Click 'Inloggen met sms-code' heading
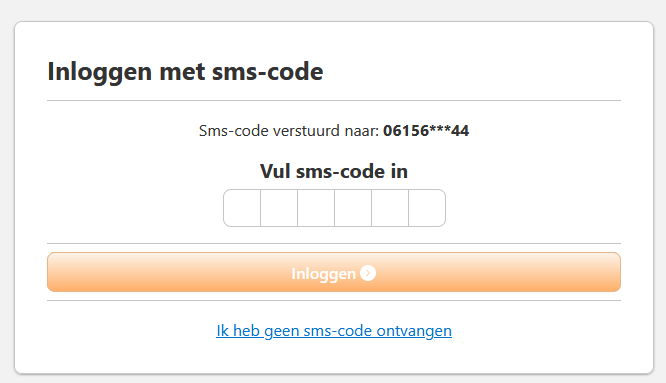Viewport: 666px width, 383px height. (185, 71)
